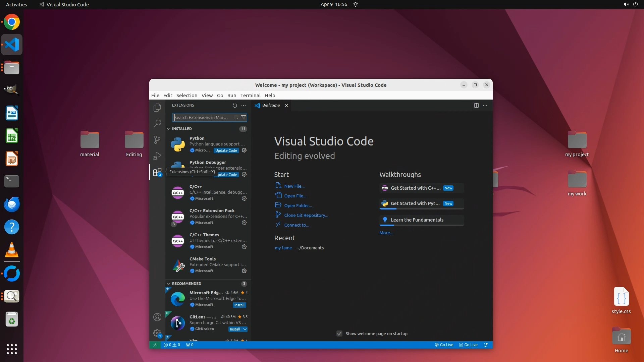
Task: Install the Microsoft Edge Tools extension
Action: click(239, 305)
